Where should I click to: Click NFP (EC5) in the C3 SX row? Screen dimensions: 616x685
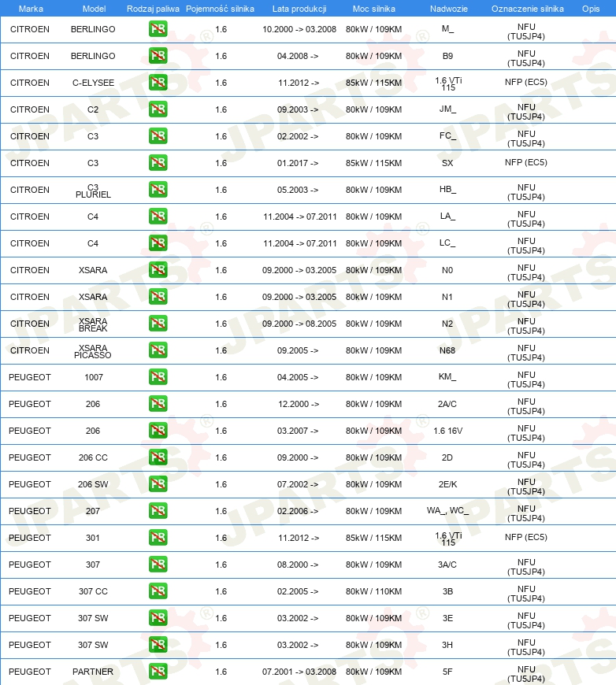526,162
